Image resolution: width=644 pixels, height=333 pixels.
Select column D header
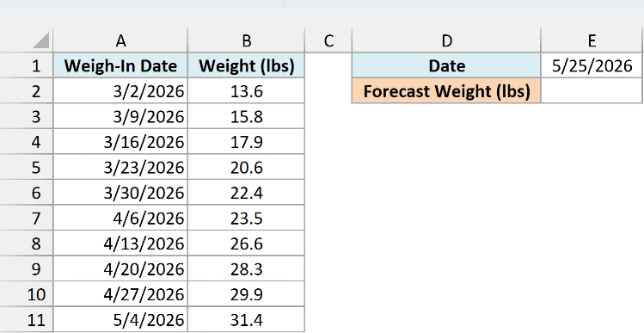(446, 40)
